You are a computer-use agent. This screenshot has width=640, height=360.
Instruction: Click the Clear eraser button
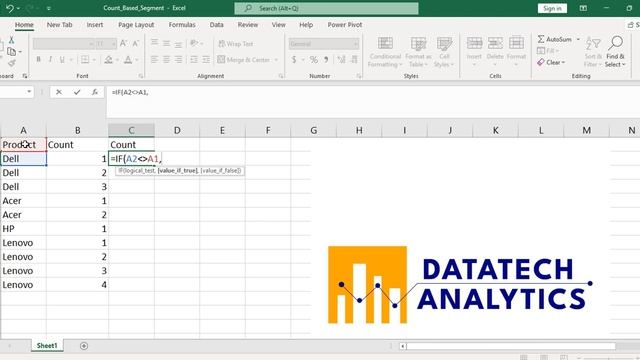point(551,62)
